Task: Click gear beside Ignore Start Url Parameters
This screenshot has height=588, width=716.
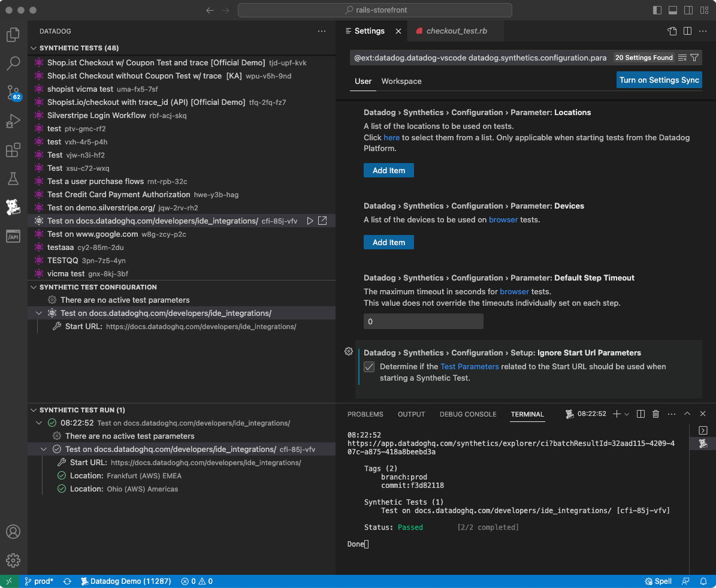Action: (348, 351)
